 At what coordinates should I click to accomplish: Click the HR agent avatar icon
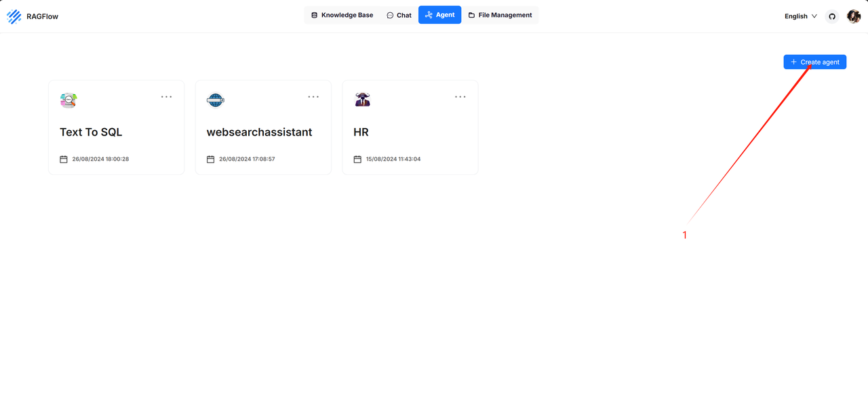363,100
